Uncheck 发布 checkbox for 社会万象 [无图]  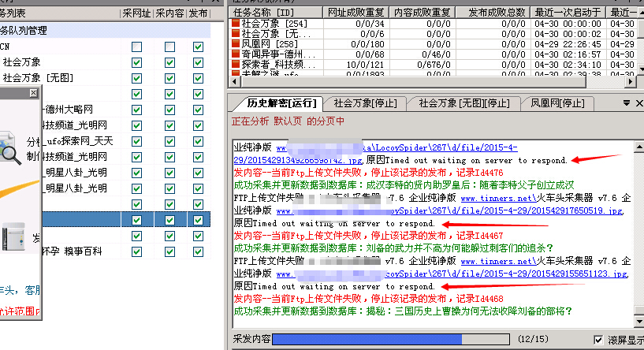[197, 78]
